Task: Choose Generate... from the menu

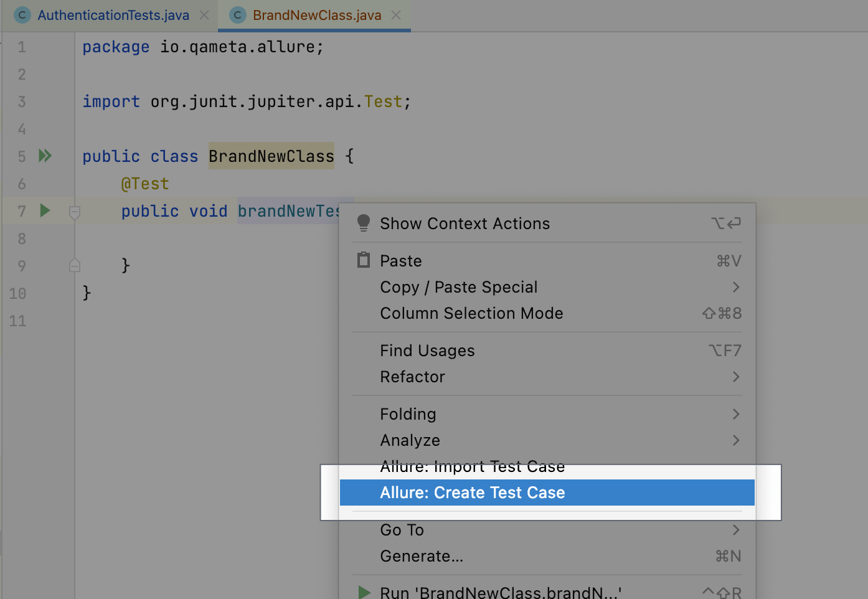Action: click(x=422, y=555)
